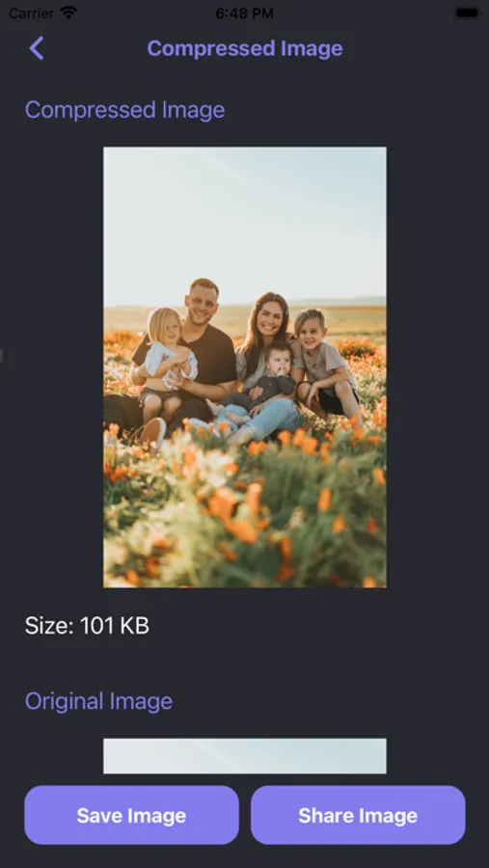
Task: Tap the smiling man in the photo
Action: [203, 302]
